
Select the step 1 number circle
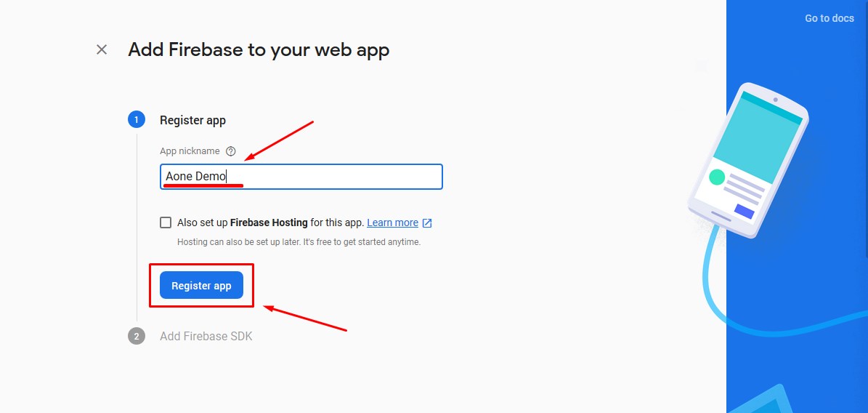(136, 120)
